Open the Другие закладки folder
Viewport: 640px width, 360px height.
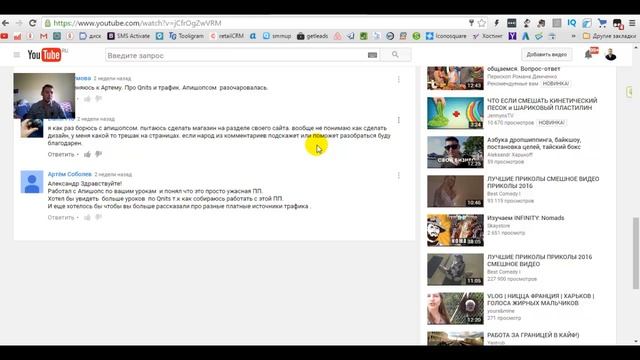[609, 36]
